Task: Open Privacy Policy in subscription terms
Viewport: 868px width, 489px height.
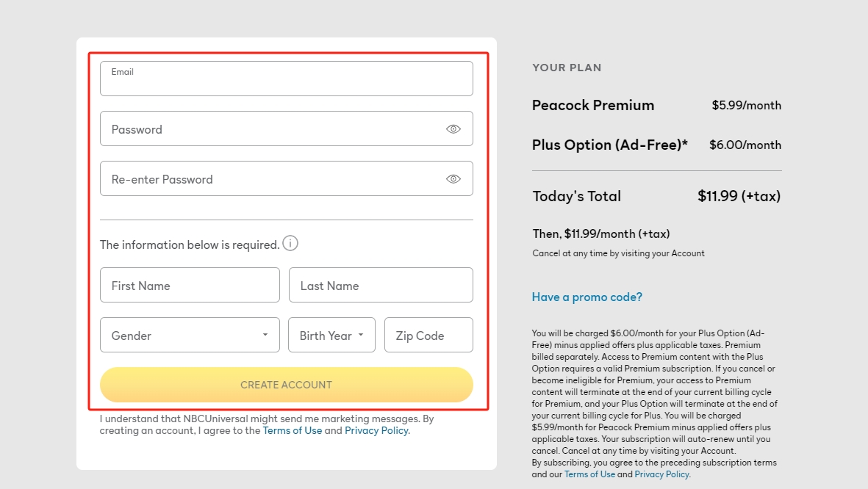Action: [661, 474]
